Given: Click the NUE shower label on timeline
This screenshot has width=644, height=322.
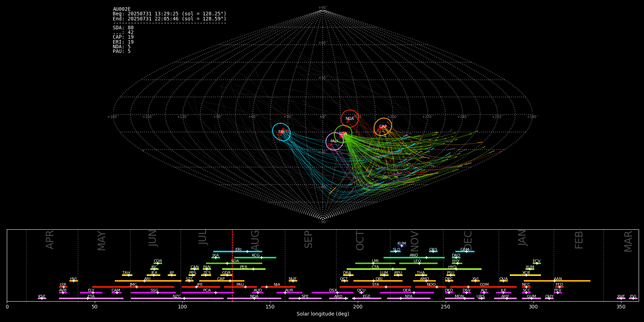Looking at the screenshot, I should click(293, 279).
